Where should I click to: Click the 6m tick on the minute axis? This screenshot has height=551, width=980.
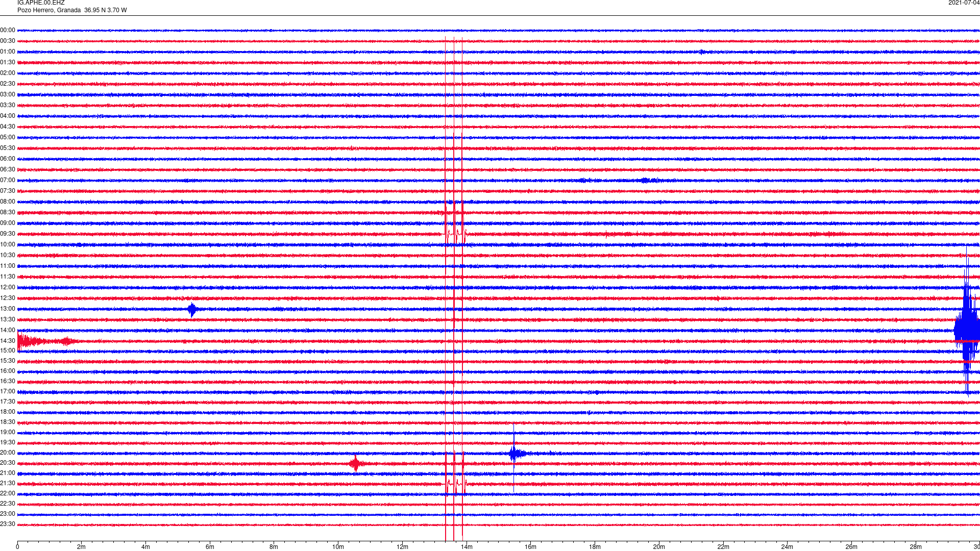(x=210, y=547)
